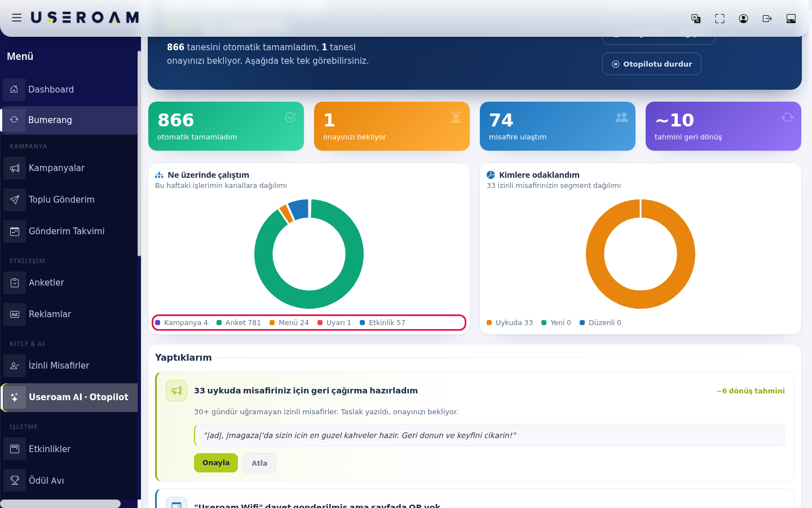Open the 1 onayınızı bekliyor card

392,126
